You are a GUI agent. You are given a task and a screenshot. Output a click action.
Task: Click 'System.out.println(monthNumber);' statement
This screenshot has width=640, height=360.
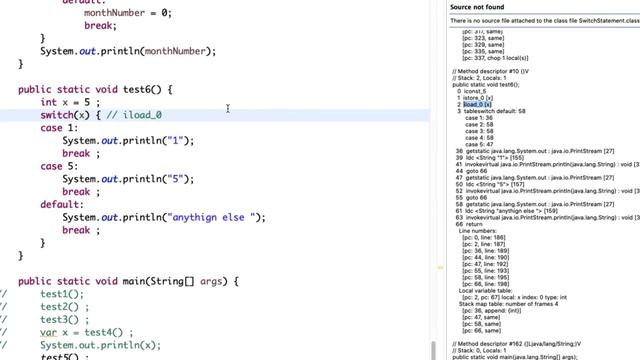(x=128, y=51)
